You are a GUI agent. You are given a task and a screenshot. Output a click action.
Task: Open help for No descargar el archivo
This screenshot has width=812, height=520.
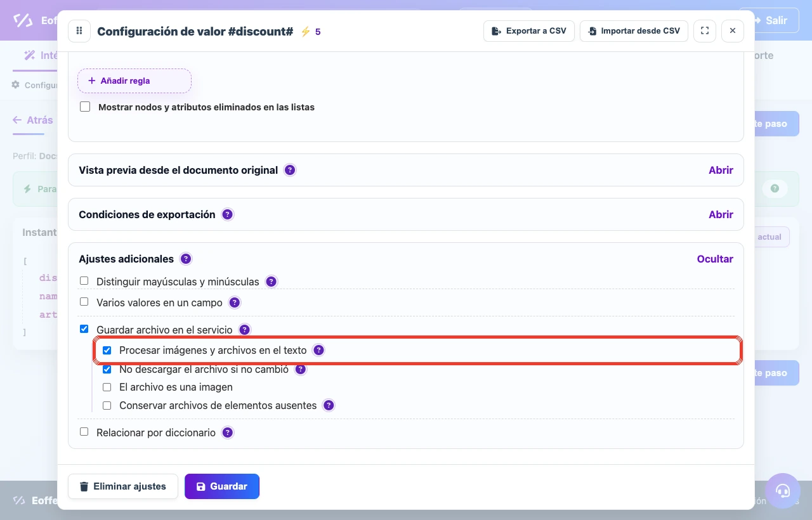[x=301, y=369]
